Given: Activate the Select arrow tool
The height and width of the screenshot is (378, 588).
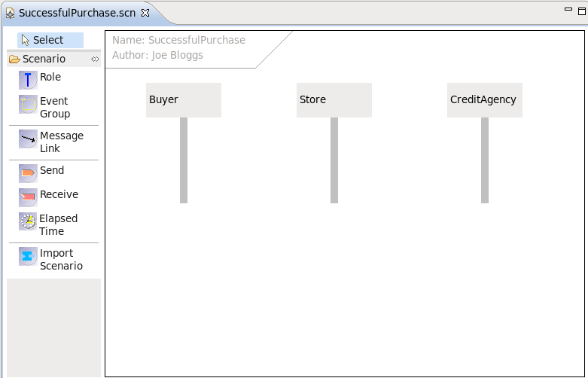Looking at the screenshot, I should pyautogui.click(x=50, y=40).
